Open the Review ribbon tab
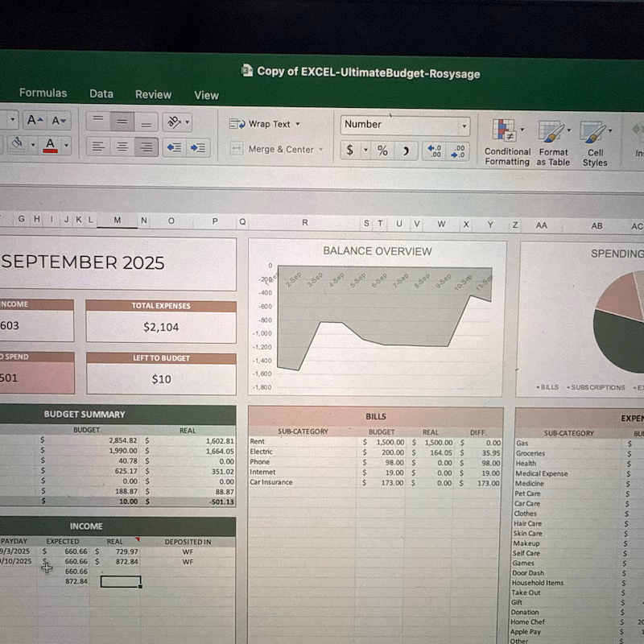 coord(153,94)
